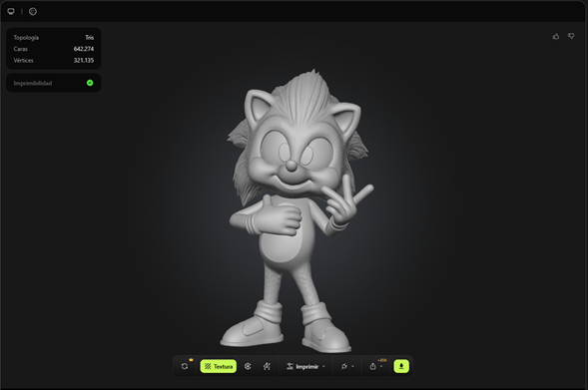Click the globe icon in the top bar
Viewport: 588px width, 390px height.
click(x=33, y=12)
